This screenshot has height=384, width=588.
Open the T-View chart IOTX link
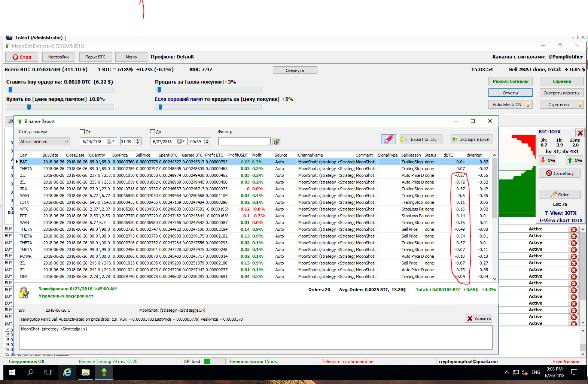coord(561,221)
